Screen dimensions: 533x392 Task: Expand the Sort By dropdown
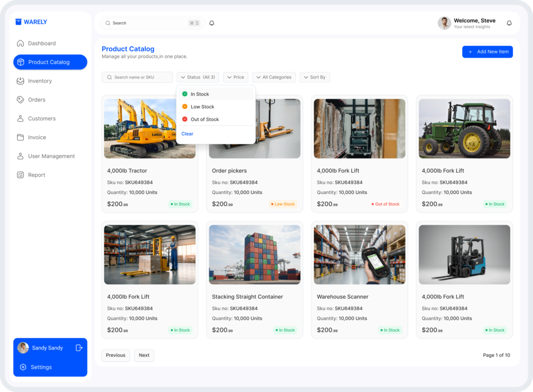coord(314,77)
